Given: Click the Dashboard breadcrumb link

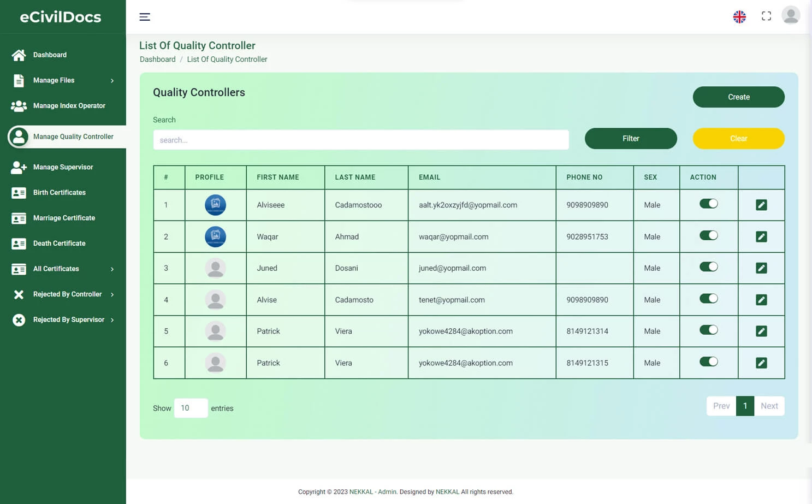Looking at the screenshot, I should click(157, 59).
